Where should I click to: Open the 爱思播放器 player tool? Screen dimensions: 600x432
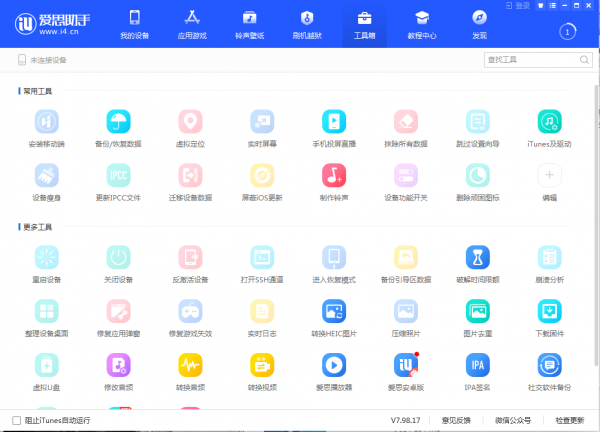tap(334, 364)
